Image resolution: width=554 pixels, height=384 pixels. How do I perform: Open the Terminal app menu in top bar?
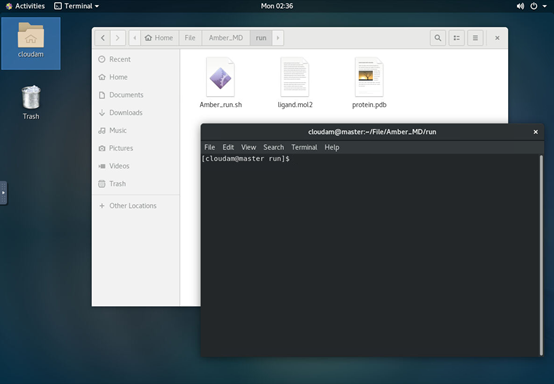[x=77, y=6]
